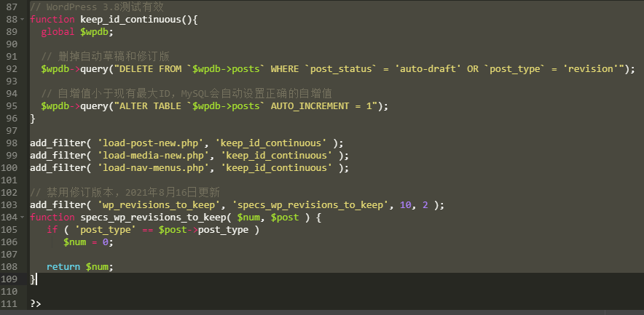Click the '$num,' parameter on line 104
Image resolution: width=644 pixels, height=315 pixels.
click(251, 217)
